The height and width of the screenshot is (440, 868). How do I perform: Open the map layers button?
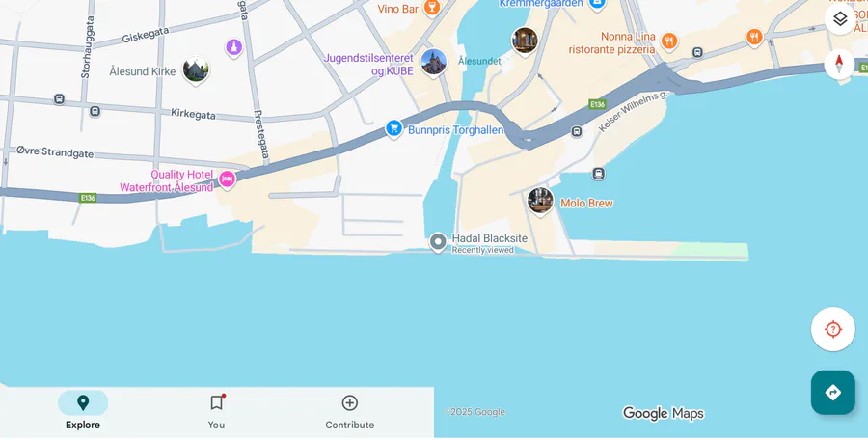click(839, 19)
